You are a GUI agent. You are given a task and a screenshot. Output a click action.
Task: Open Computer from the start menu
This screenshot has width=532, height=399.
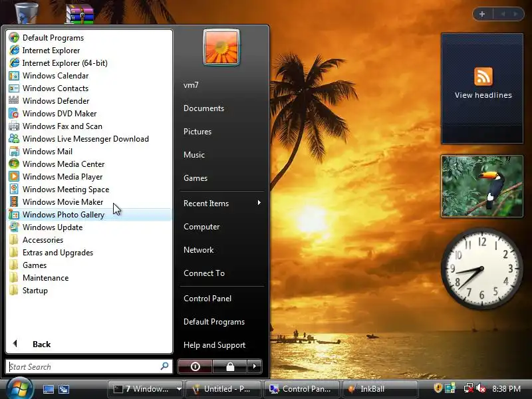(x=201, y=227)
